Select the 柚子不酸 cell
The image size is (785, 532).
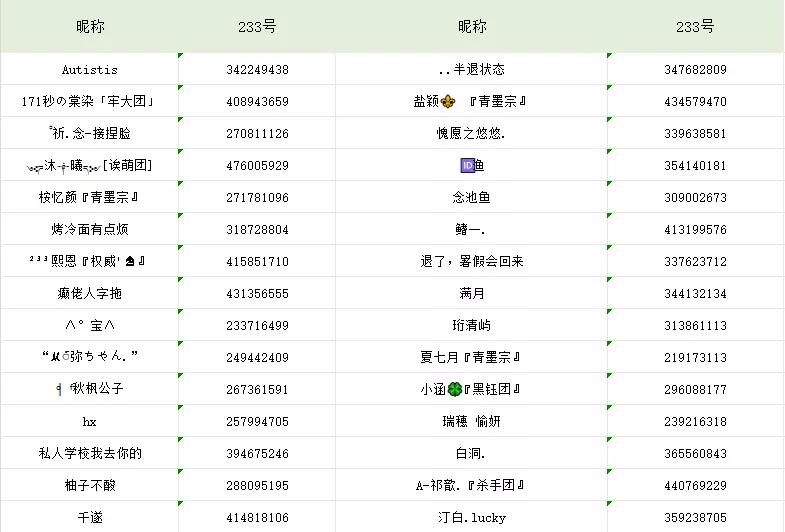[x=90, y=485]
